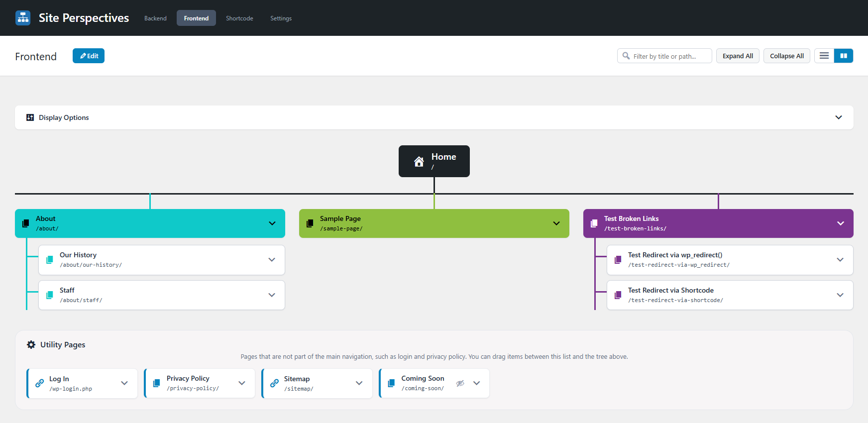Screen dimensions: 868x423
Task: Go to the Settings tab
Action: (281, 18)
